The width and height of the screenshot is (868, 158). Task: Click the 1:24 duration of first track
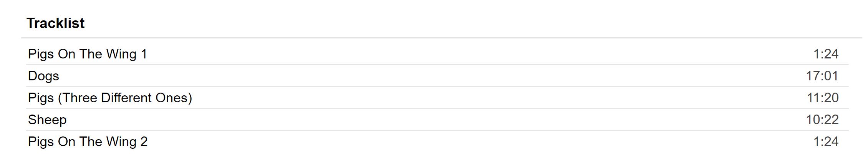coord(826,54)
